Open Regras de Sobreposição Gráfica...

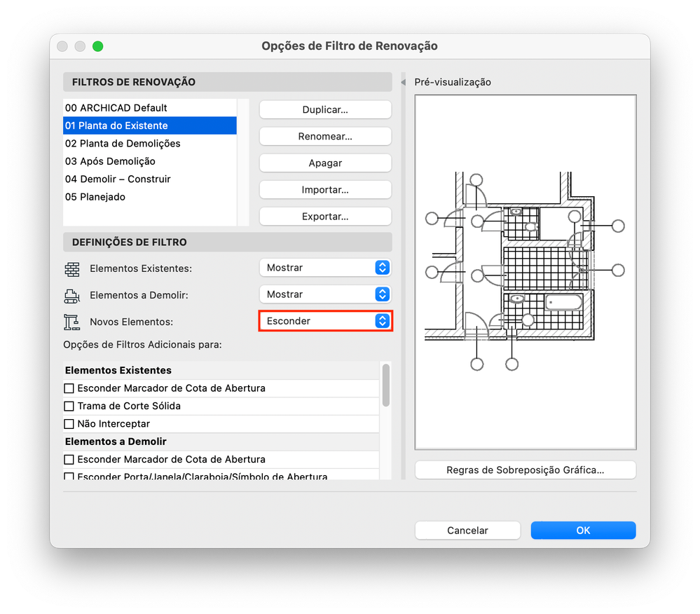pos(525,470)
